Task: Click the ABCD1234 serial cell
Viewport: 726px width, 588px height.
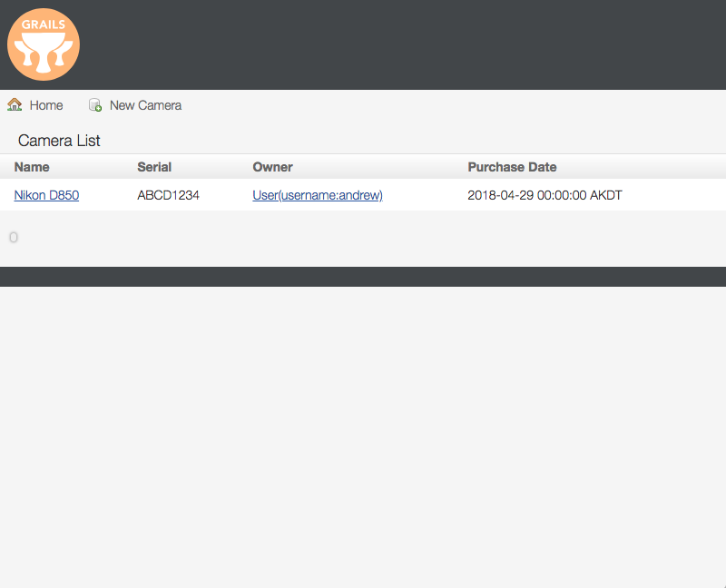Action: [168, 195]
